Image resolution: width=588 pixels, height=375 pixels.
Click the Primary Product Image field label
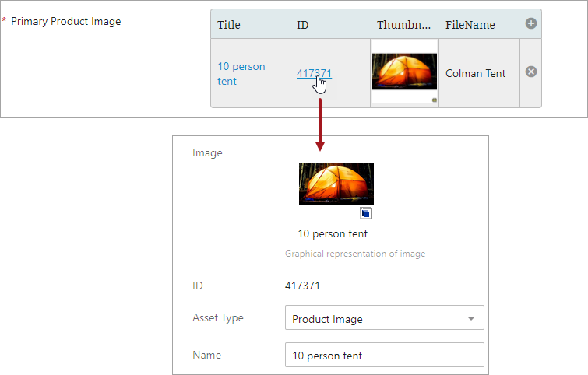tap(65, 22)
